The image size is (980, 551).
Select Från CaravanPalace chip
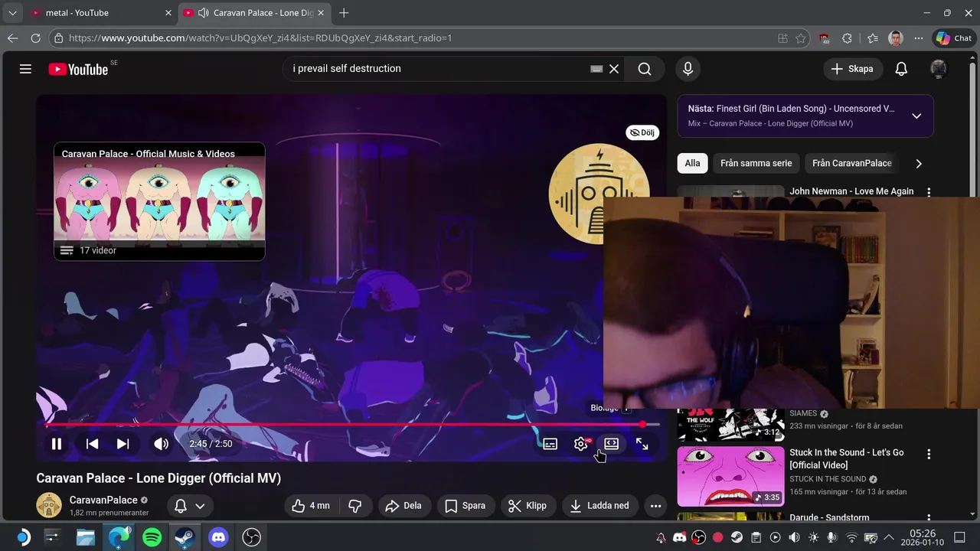tap(852, 163)
